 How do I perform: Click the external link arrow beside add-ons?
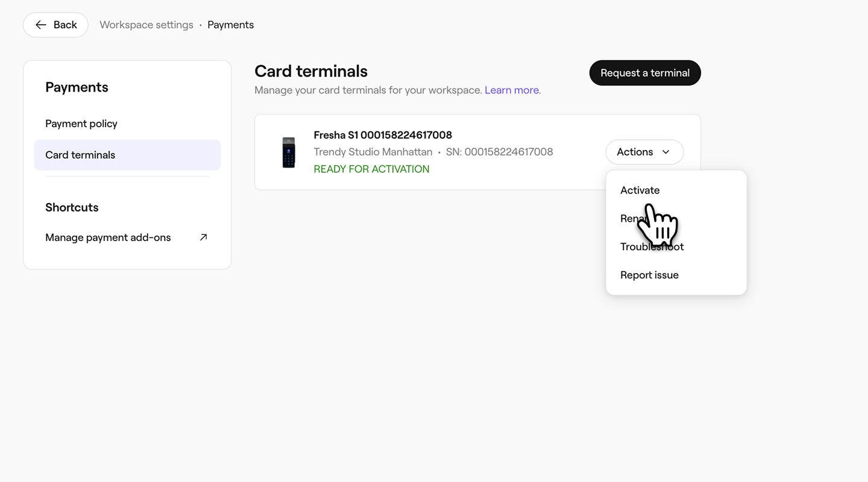[203, 237]
